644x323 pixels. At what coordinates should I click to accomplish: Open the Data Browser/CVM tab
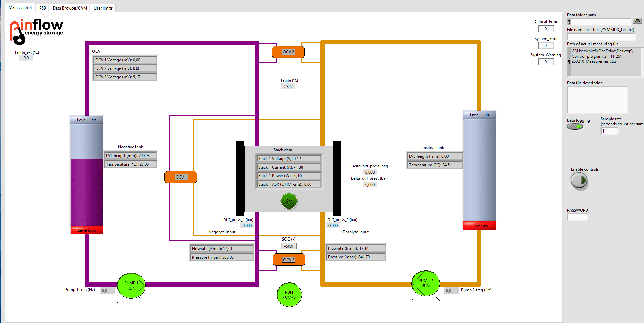(70, 8)
